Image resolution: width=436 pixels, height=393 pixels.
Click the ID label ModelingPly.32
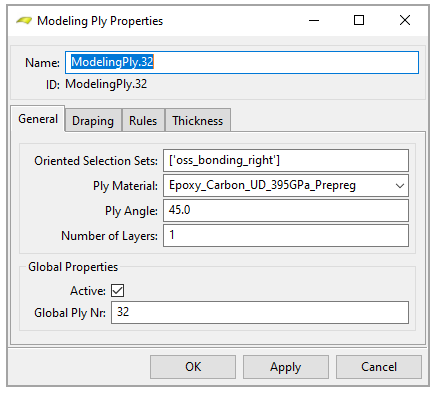point(106,84)
